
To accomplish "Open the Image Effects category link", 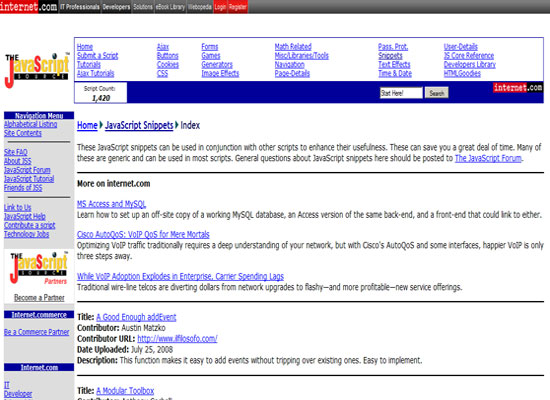I will [220, 73].
